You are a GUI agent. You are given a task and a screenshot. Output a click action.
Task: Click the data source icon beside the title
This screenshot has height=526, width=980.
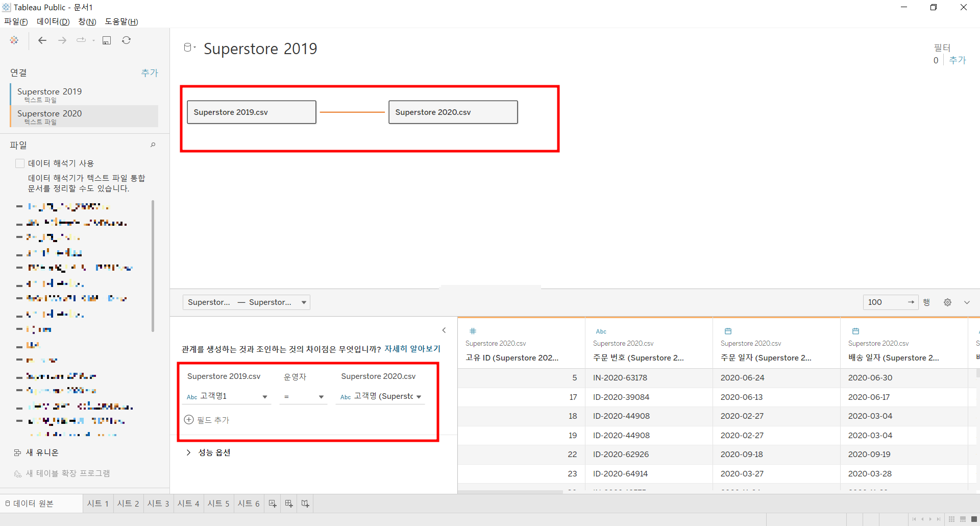pyautogui.click(x=188, y=47)
